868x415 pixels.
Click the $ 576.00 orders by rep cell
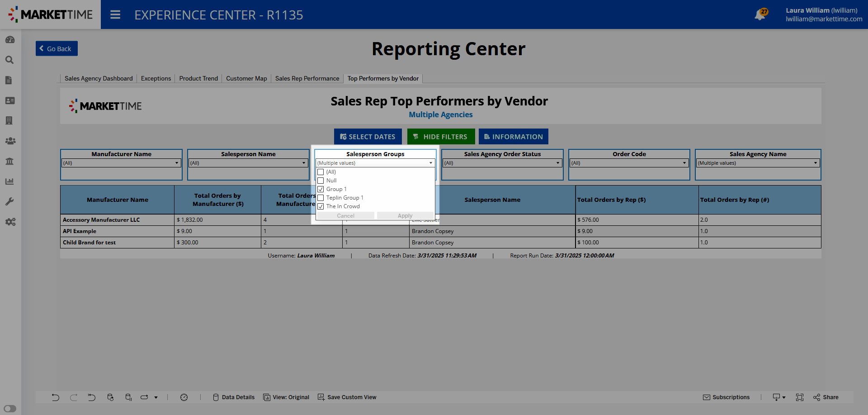637,220
